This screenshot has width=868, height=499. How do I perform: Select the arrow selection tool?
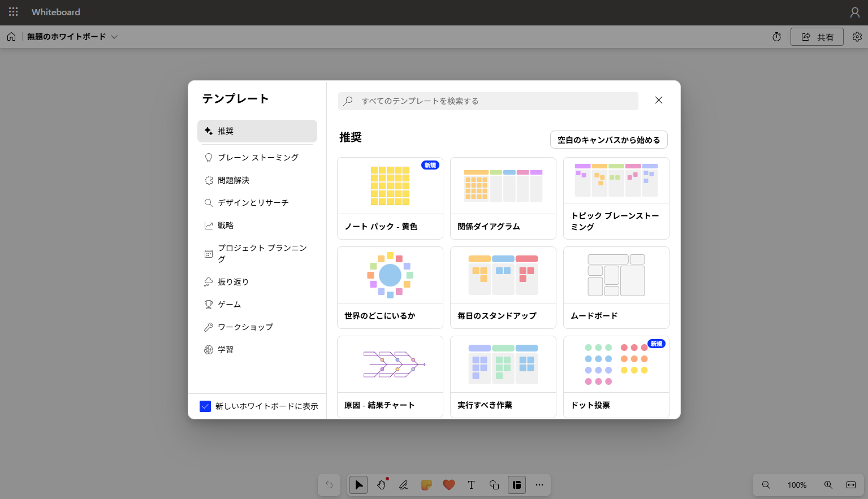coord(358,484)
